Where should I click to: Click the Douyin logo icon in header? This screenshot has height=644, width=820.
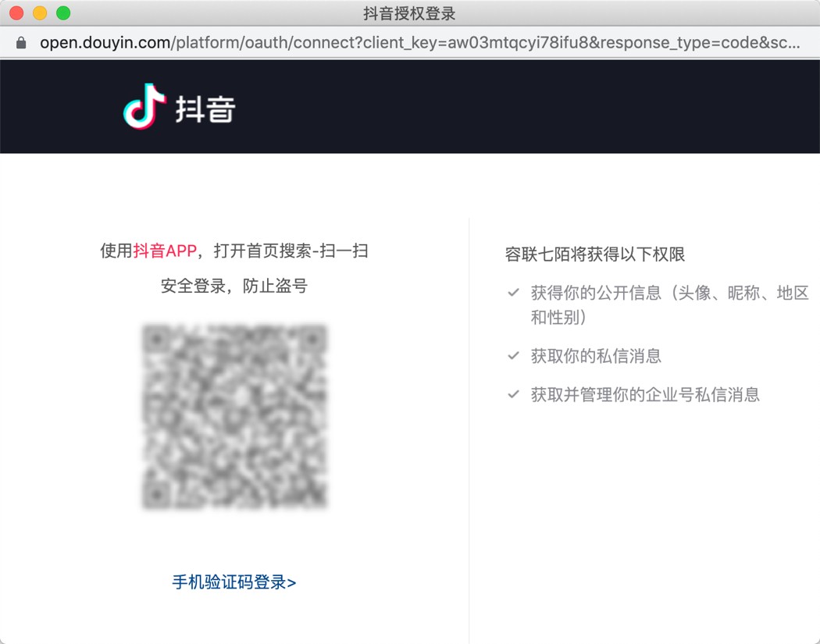[x=144, y=106]
